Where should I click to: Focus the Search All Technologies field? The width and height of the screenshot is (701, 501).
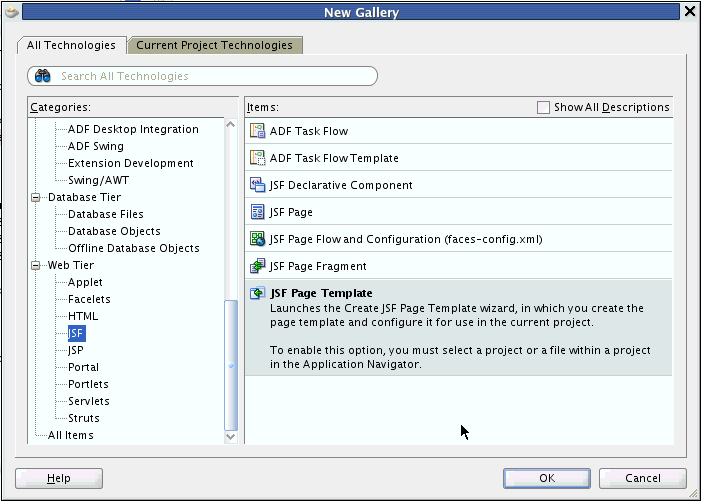[x=203, y=76]
